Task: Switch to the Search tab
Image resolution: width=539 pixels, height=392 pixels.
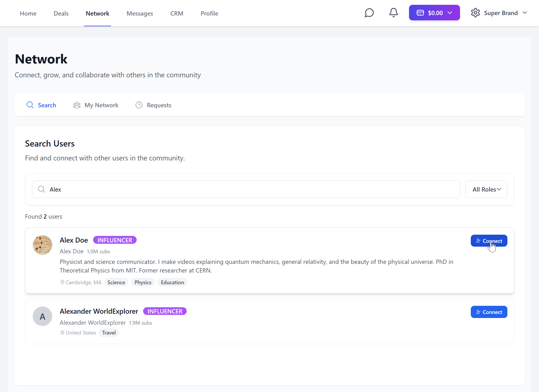Action: pos(41,105)
